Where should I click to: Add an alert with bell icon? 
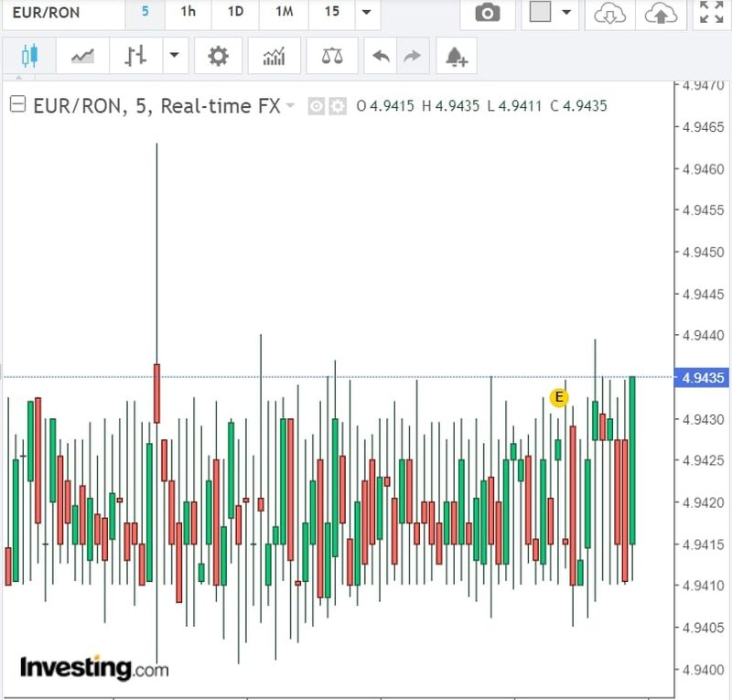456,57
